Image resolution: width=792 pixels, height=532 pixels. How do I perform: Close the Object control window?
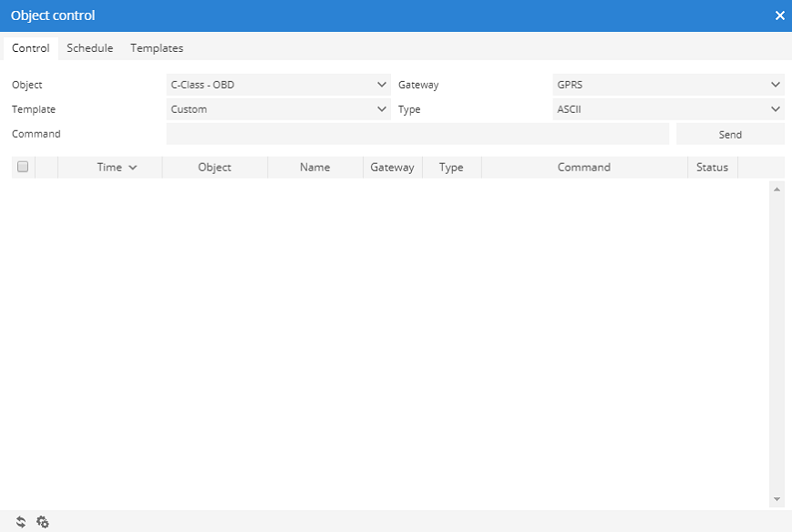779,15
